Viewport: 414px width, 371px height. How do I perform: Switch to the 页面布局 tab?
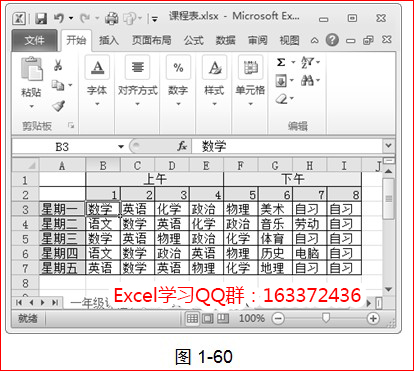click(151, 40)
